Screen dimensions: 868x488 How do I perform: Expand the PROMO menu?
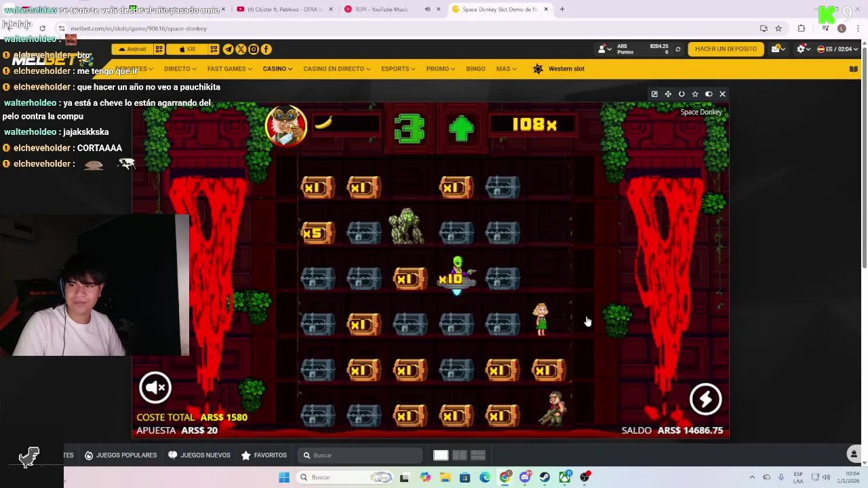coord(441,68)
